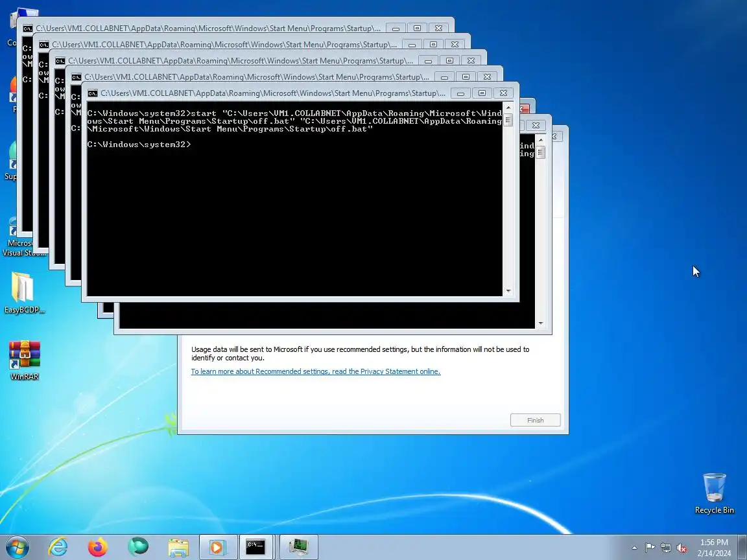Close the front command prompt window

[x=503, y=93]
